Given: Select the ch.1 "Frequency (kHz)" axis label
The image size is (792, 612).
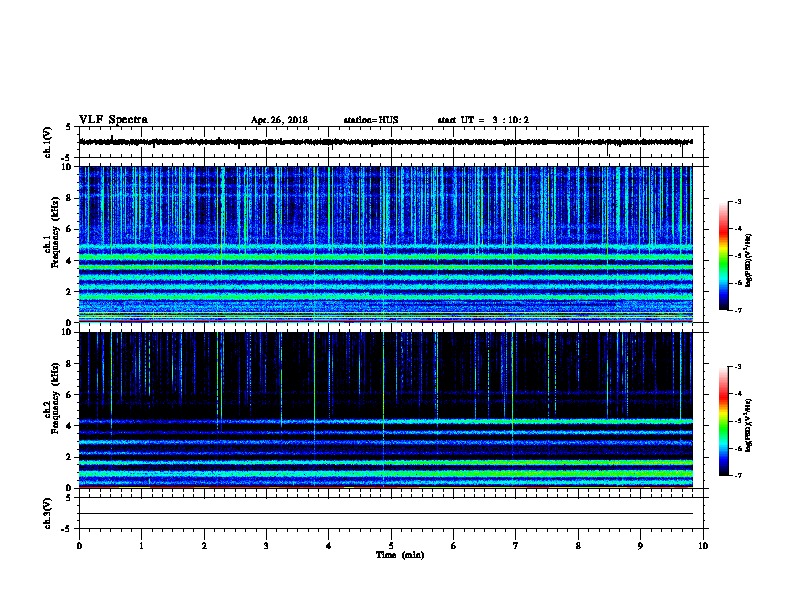Looking at the screenshot, I should [x=55, y=232].
